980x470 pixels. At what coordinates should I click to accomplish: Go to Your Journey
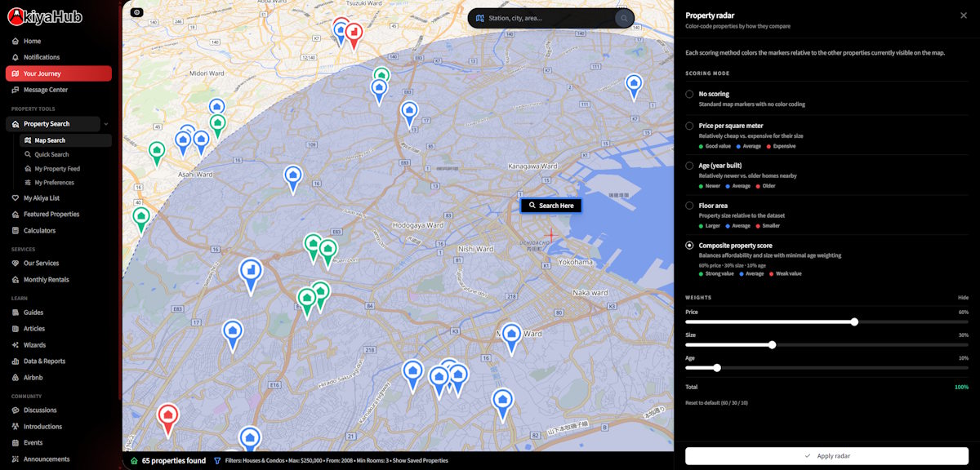click(x=59, y=73)
